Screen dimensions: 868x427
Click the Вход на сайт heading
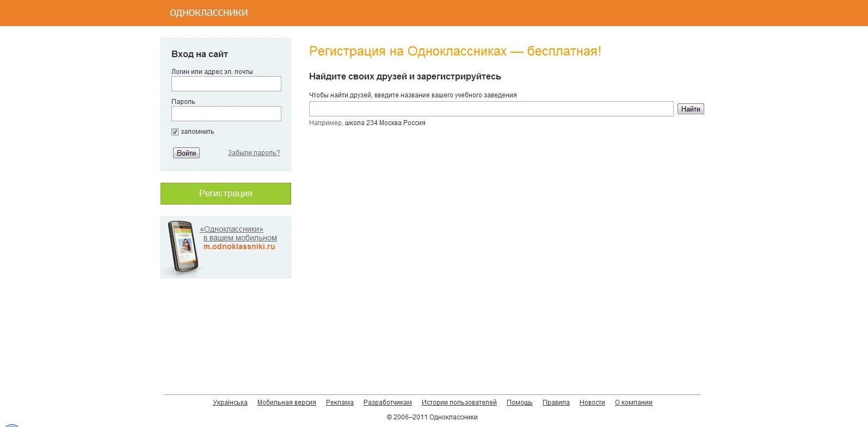pos(200,54)
